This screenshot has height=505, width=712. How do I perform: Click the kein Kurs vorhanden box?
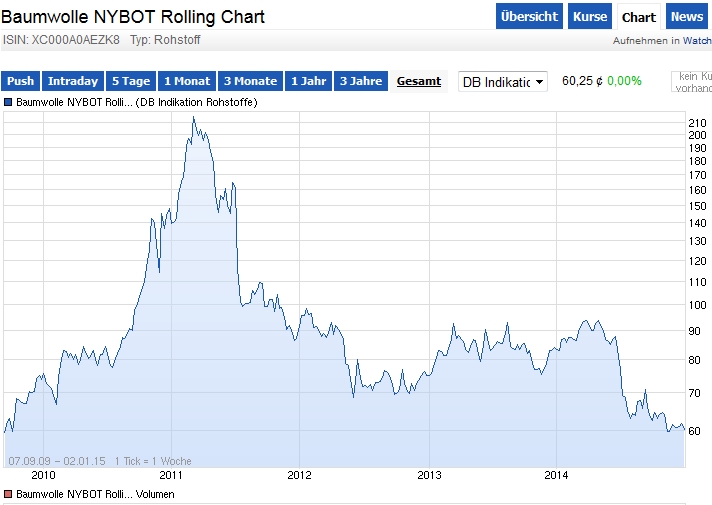click(692, 82)
